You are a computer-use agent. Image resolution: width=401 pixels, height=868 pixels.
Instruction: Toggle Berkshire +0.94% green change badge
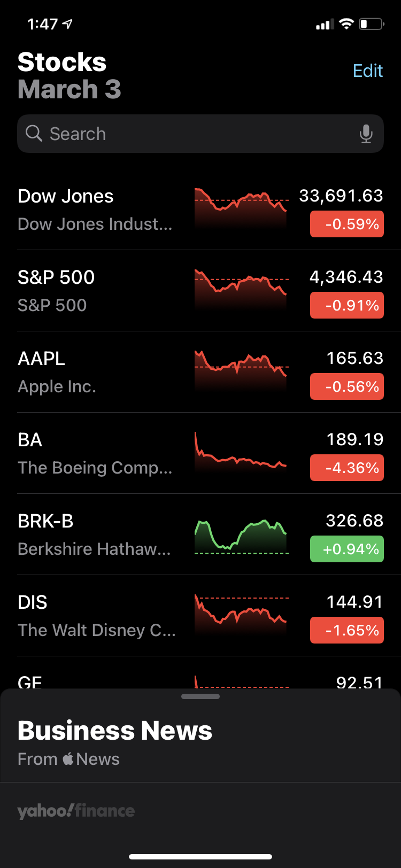pos(346,549)
